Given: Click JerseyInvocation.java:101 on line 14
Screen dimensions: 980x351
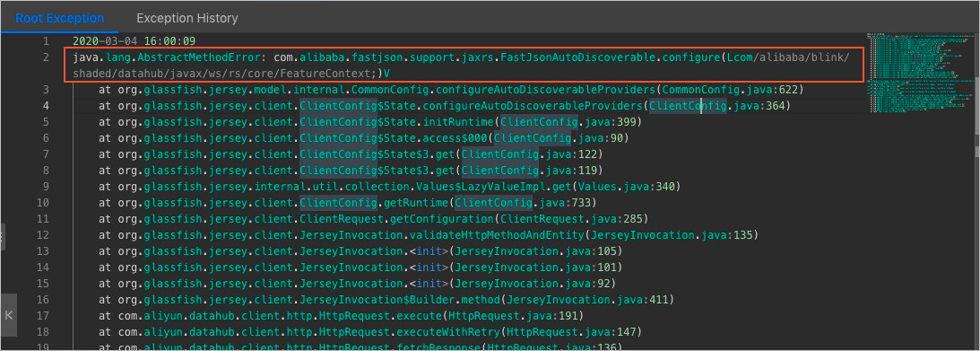Looking at the screenshot, I should [x=534, y=268].
